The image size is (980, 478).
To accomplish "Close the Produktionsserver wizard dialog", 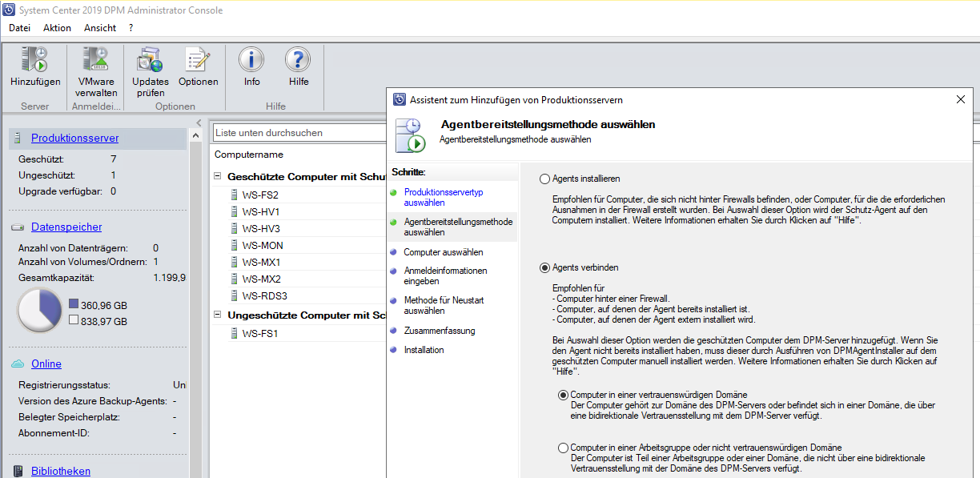I will 960,99.
